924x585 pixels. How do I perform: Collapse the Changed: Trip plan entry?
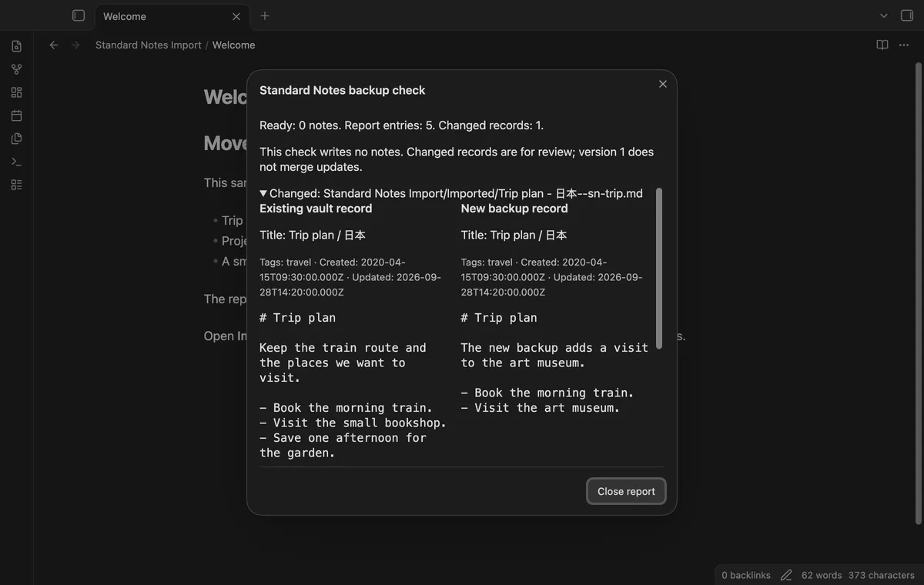tap(451, 193)
